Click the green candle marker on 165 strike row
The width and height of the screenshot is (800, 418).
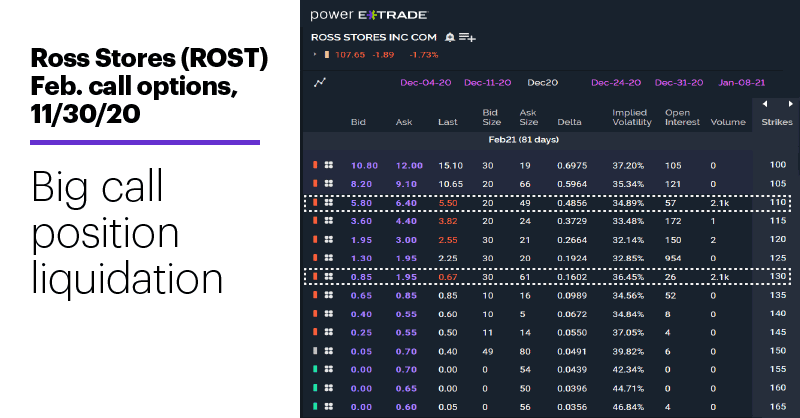click(x=315, y=406)
